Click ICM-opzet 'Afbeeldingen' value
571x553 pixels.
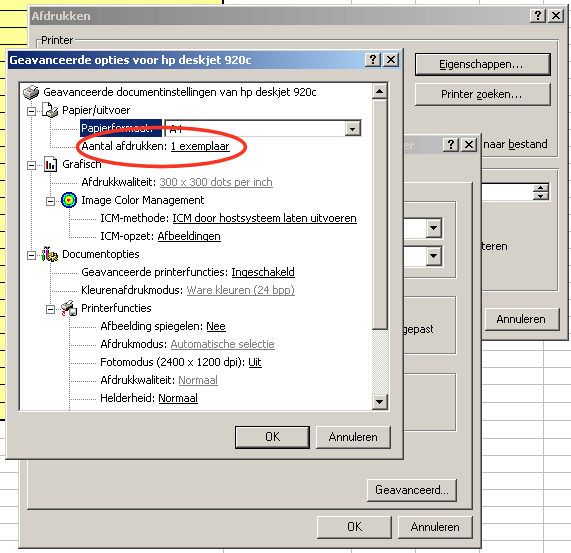(x=189, y=236)
